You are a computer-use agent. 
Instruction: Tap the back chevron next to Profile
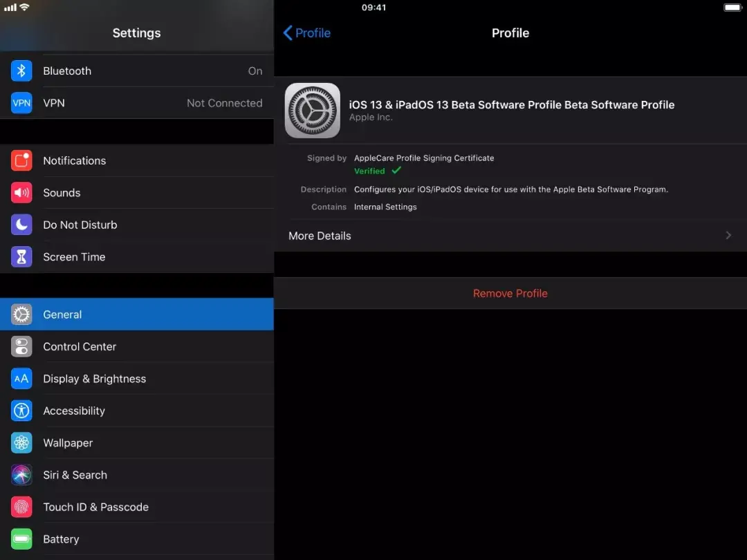(x=288, y=33)
